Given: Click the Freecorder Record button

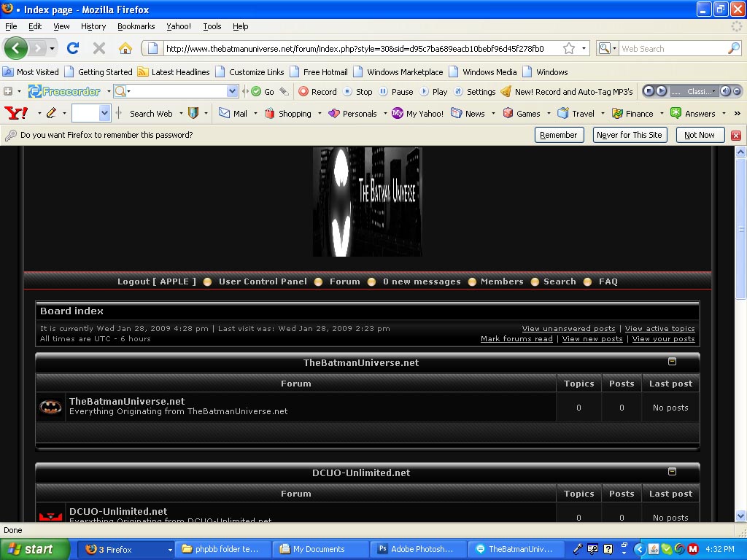Looking at the screenshot, I should (x=317, y=92).
